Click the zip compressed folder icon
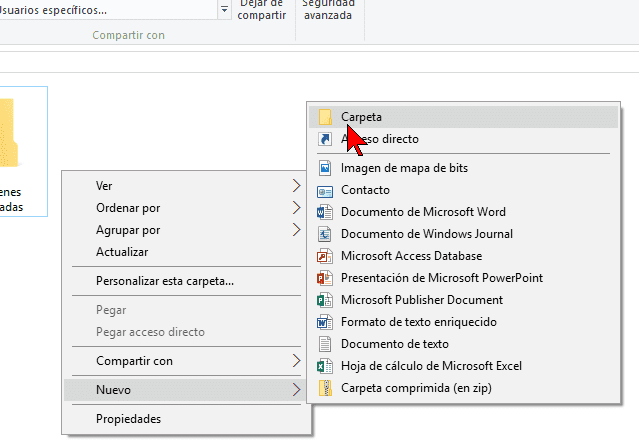Viewport: 639px width, 441px height. click(x=323, y=388)
